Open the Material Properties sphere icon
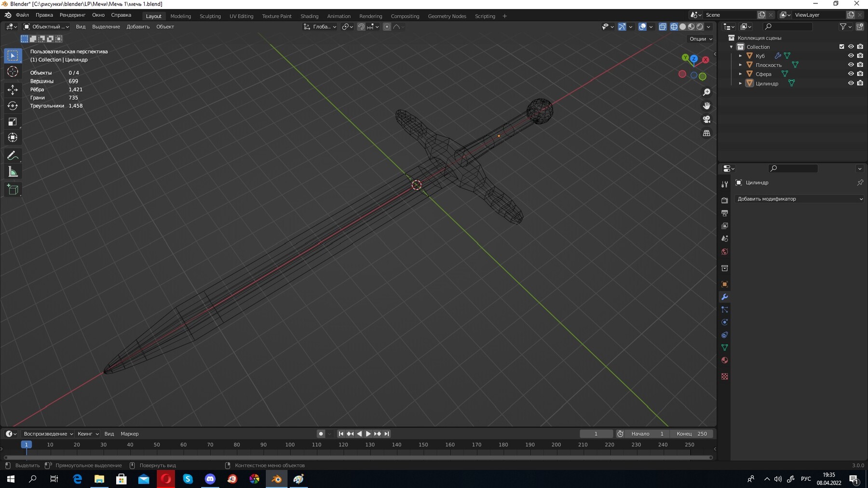Viewport: 868px width, 488px height. pos(725,360)
